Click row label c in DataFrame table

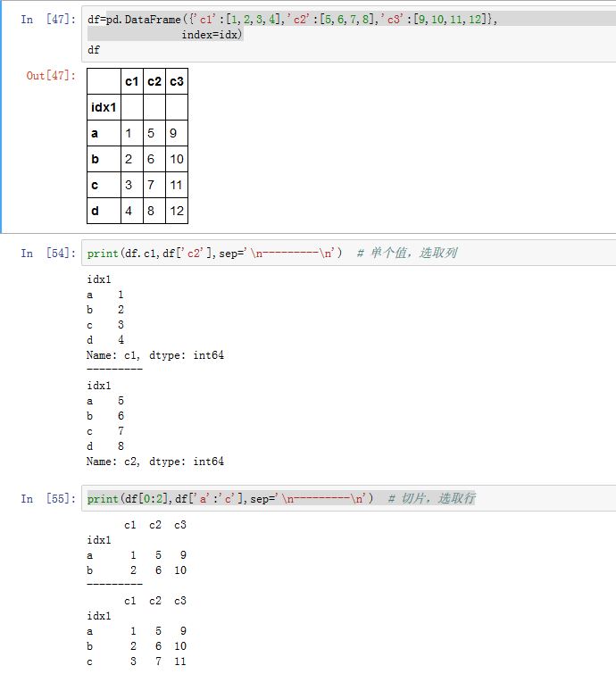[x=95, y=186]
